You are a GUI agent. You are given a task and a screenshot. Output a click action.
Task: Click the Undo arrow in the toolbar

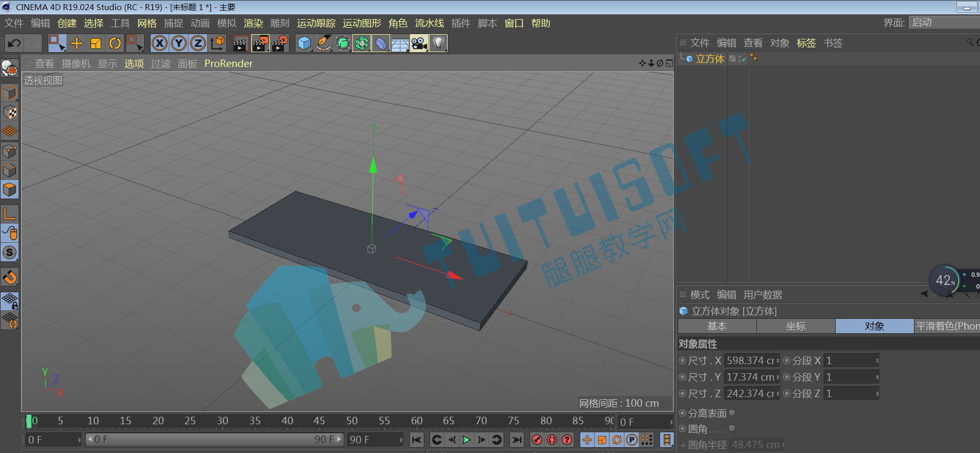(x=14, y=43)
